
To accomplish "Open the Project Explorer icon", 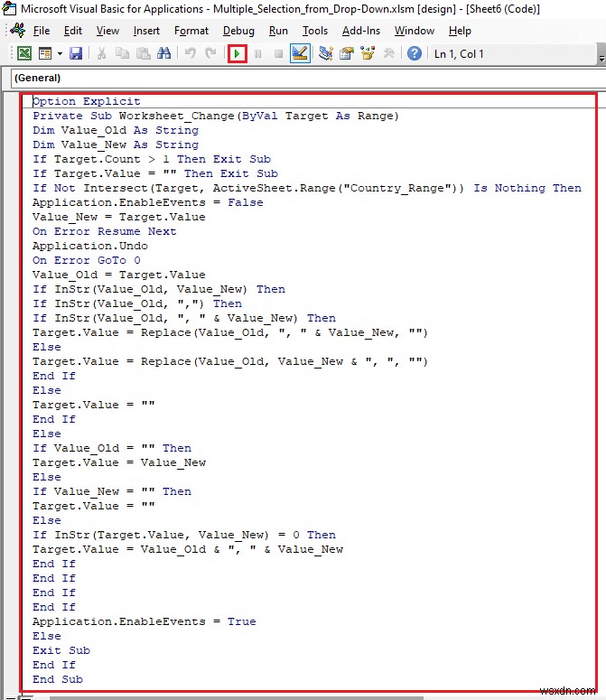I will (x=326, y=54).
